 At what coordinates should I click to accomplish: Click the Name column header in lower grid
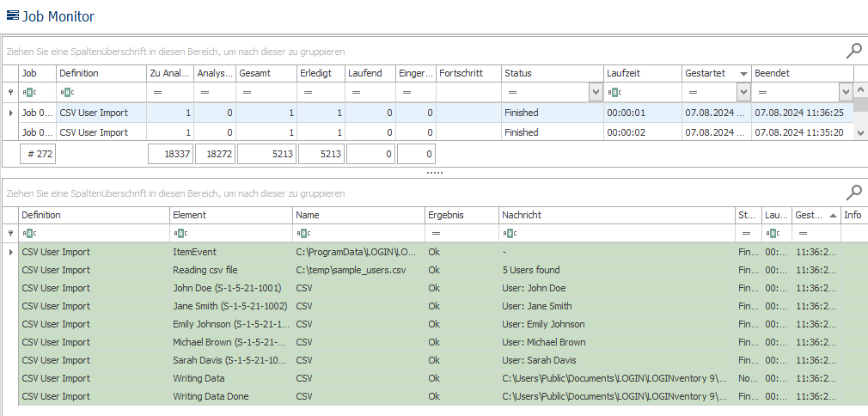point(358,215)
